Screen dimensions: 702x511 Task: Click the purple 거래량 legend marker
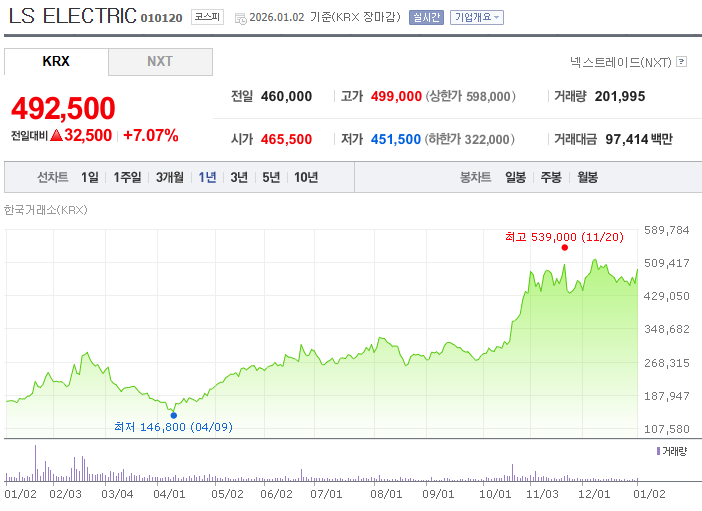tap(658, 451)
